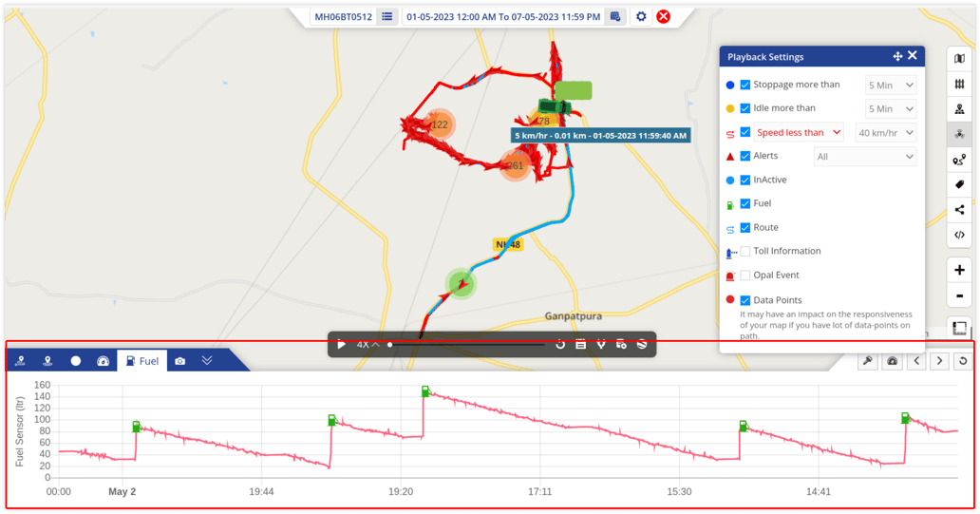Zoom out the map with minus button
Screen dimensions: 980x514
pyautogui.click(x=959, y=295)
